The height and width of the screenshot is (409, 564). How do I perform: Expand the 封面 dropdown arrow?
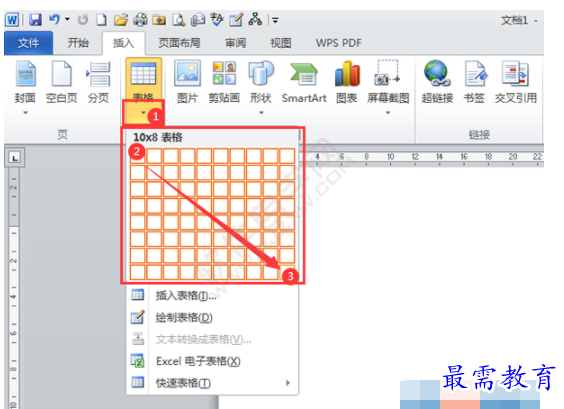[25, 113]
